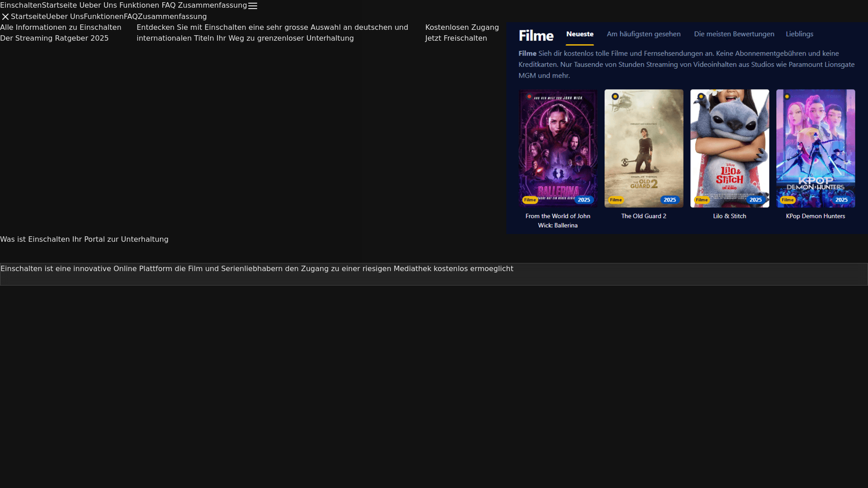Click the box describing innovative Online Plattform

click(x=434, y=274)
